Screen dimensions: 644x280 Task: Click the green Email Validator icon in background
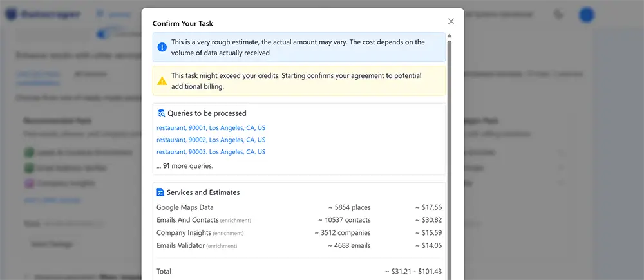(x=29, y=168)
